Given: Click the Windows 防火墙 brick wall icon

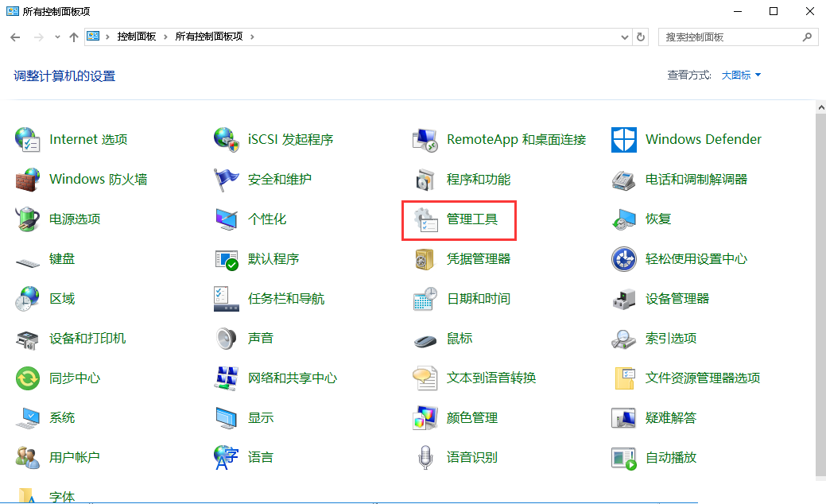Looking at the screenshot, I should click(27, 180).
